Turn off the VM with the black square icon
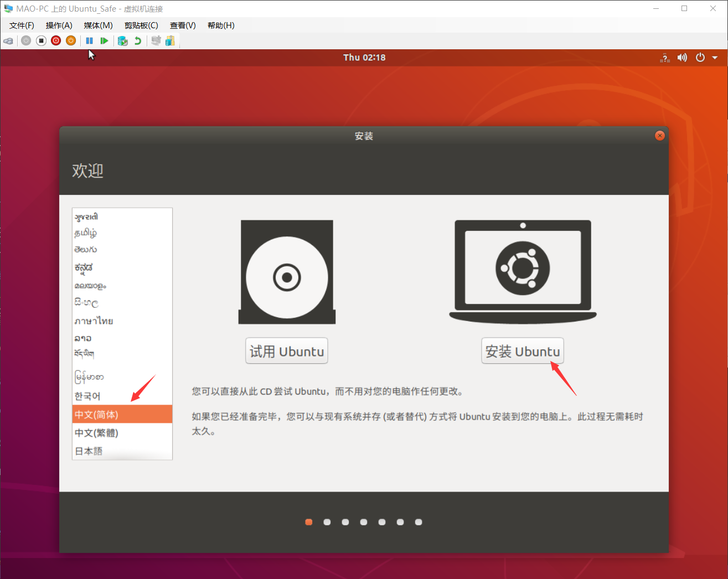 click(x=41, y=40)
